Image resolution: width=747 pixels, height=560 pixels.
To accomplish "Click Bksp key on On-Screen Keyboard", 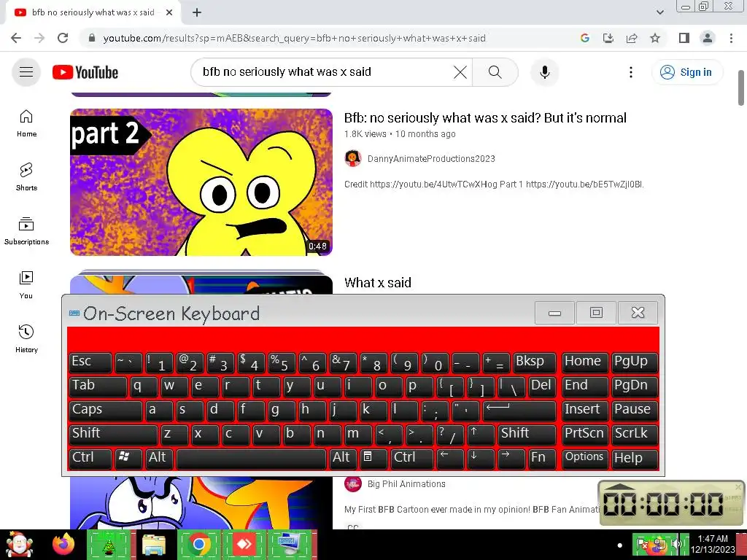I will [534, 362].
